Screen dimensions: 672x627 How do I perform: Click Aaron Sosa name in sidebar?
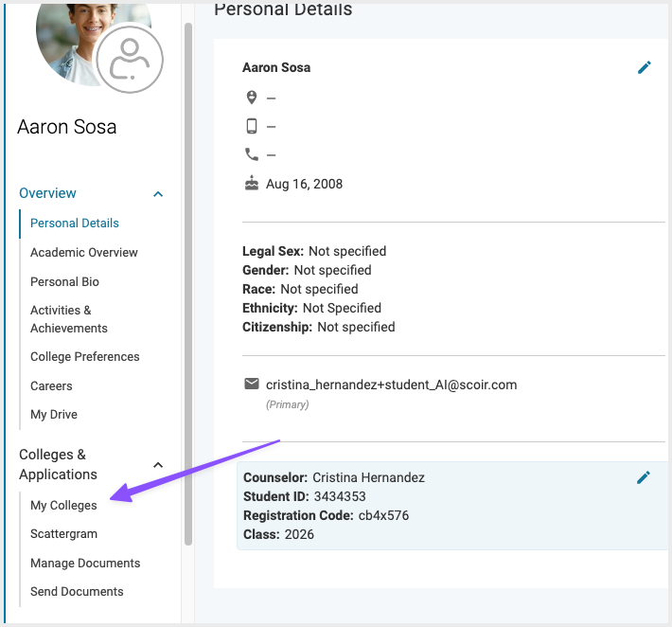tap(67, 127)
